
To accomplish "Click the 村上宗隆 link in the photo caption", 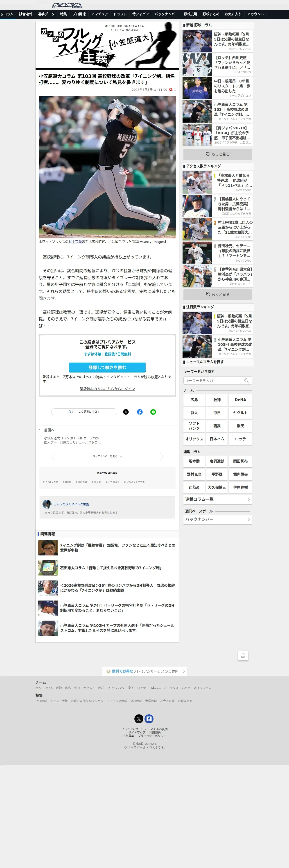I will pyautogui.click(x=75, y=242).
